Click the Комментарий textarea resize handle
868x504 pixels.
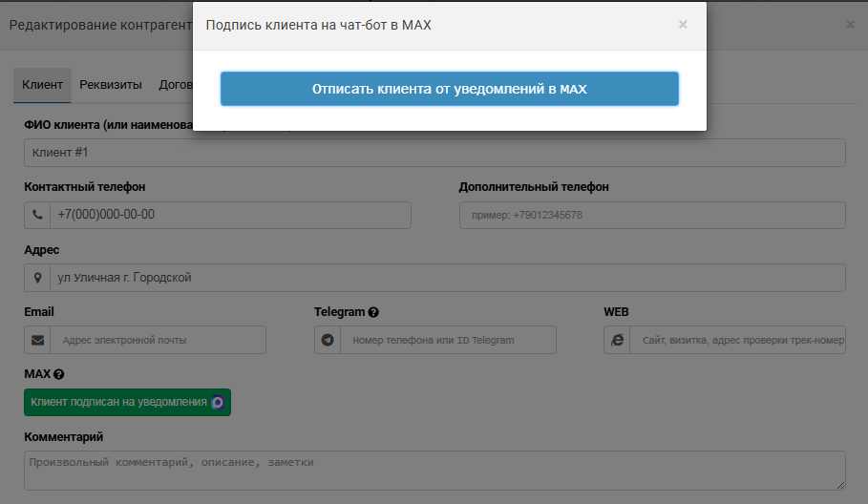tap(840, 485)
